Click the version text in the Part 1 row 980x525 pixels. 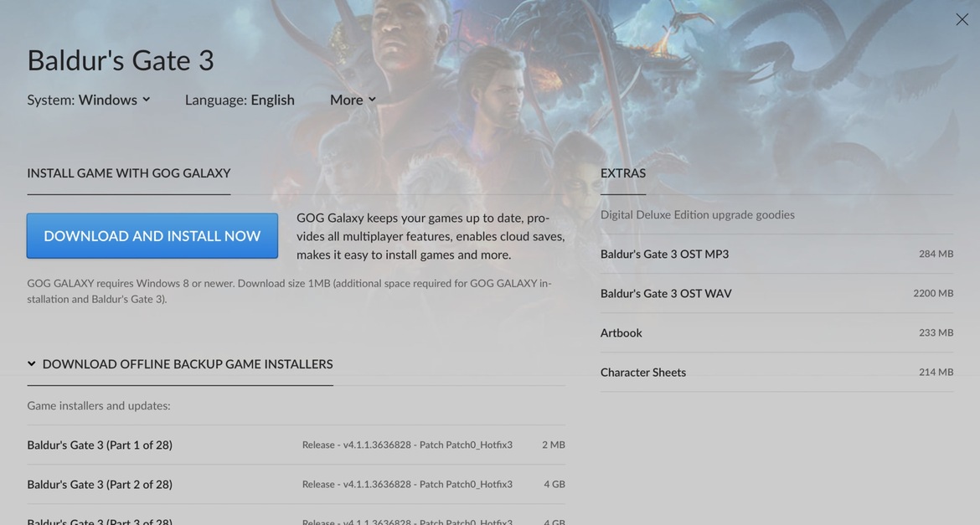(x=407, y=445)
